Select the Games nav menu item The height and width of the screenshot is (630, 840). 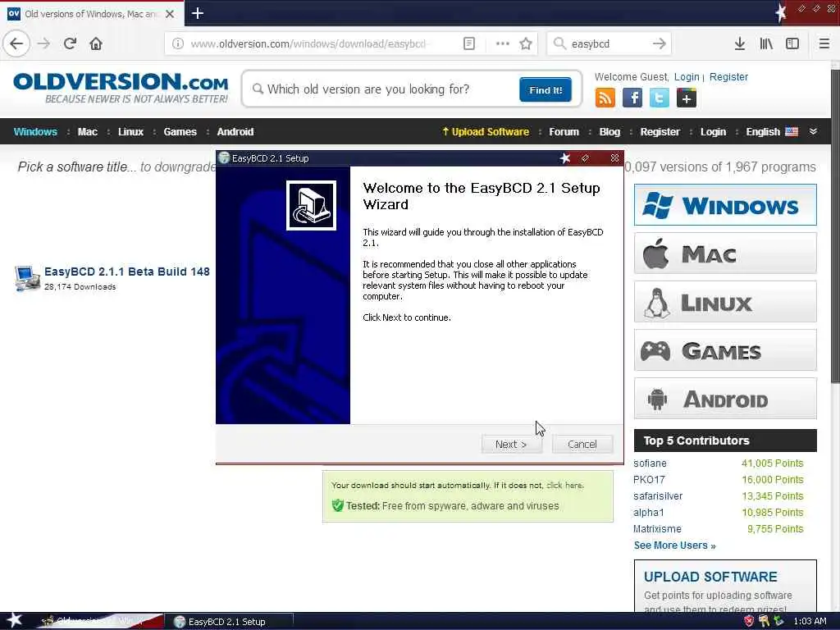pos(180,132)
